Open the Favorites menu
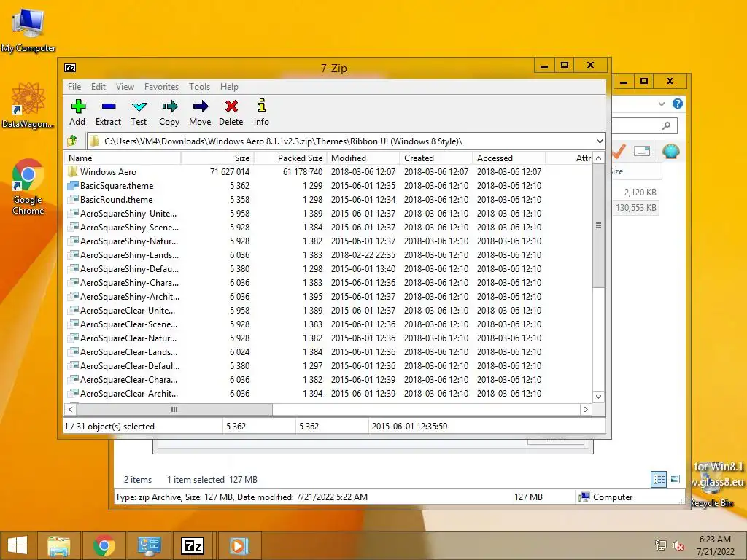Image resolution: width=747 pixels, height=560 pixels. (x=161, y=87)
